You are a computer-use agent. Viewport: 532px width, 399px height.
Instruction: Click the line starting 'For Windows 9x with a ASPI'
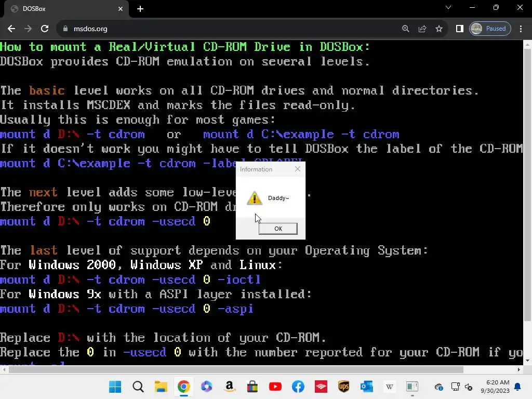coord(156,294)
